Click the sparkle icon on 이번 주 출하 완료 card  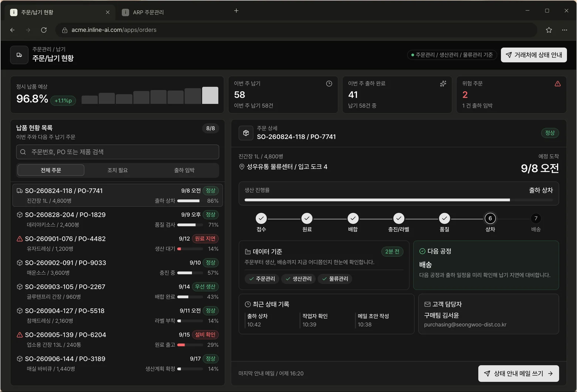pyautogui.click(x=443, y=84)
